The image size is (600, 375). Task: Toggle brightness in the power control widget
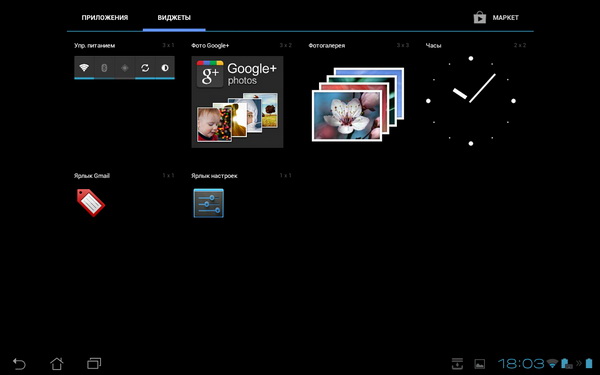pos(165,68)
